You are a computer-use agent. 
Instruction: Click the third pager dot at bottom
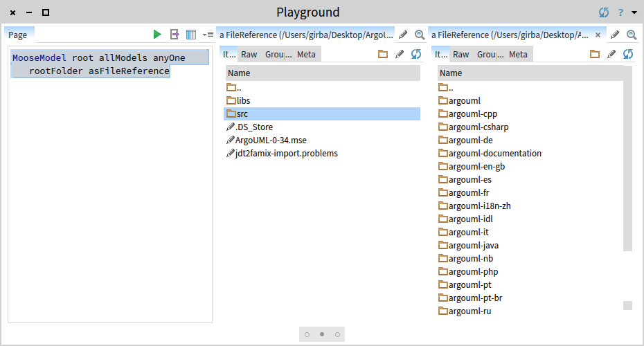tap(337, 334)
